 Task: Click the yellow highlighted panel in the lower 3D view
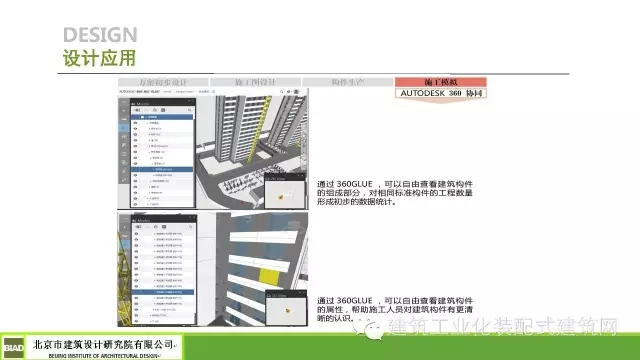point(269,276)
